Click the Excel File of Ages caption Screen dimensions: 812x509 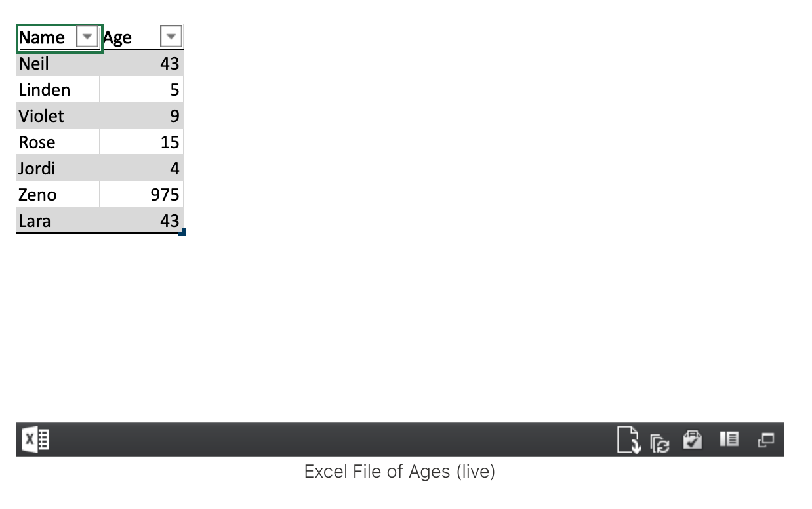399,471
